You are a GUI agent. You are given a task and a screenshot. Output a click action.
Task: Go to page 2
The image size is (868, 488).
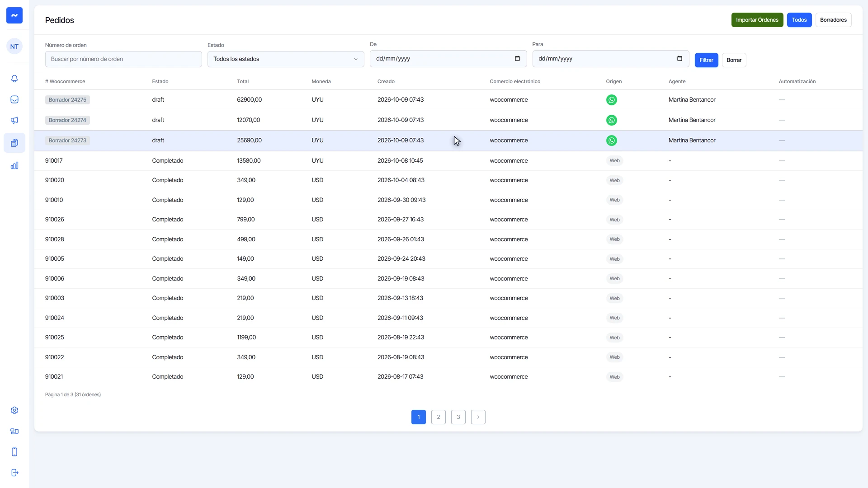438,417
